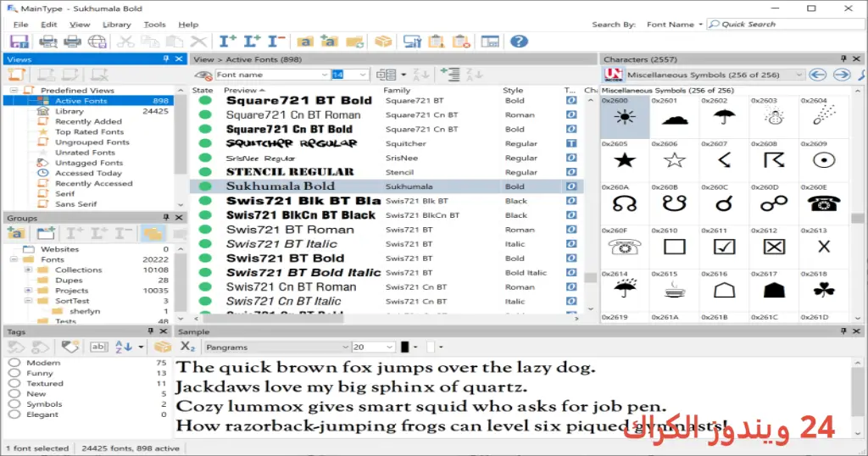This screenshot has height=456, width=868.
Task: Click the red minus Uninstall font icon
Action: coord(275,42)
